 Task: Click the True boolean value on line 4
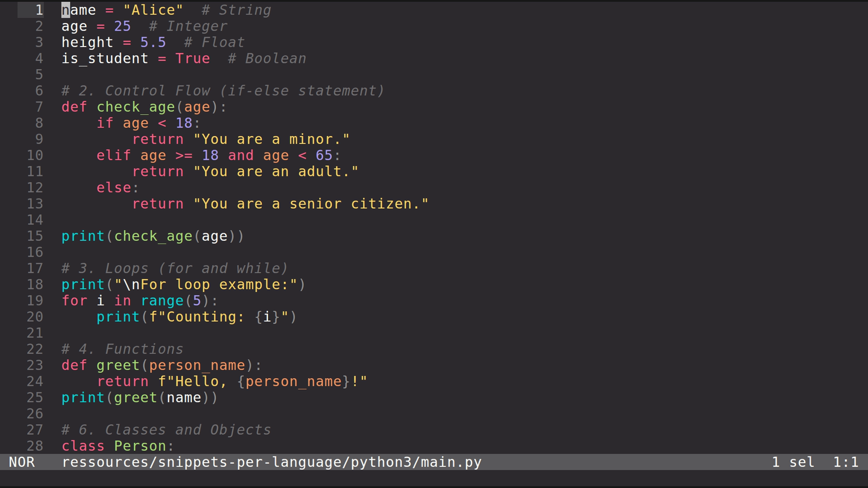[193, 58]
